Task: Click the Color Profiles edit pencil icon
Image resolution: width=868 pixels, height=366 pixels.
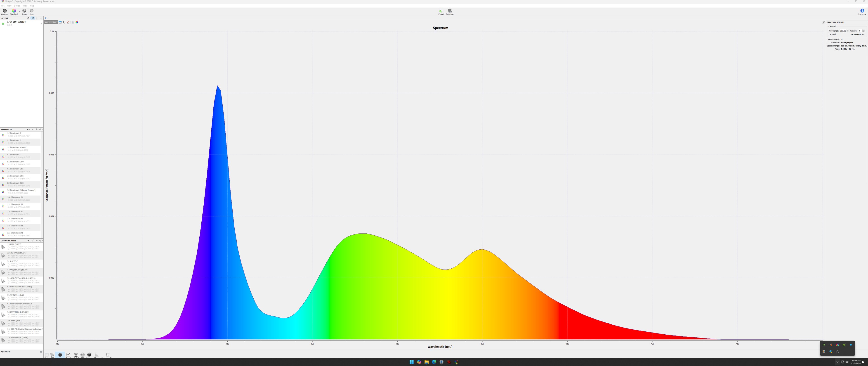Action: click(33, 240)
